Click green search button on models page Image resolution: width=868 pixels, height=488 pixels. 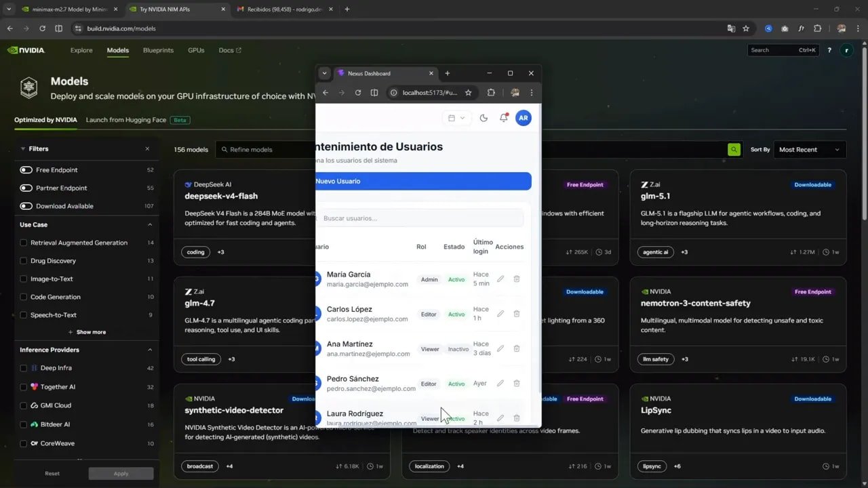[x=734, y=150]
